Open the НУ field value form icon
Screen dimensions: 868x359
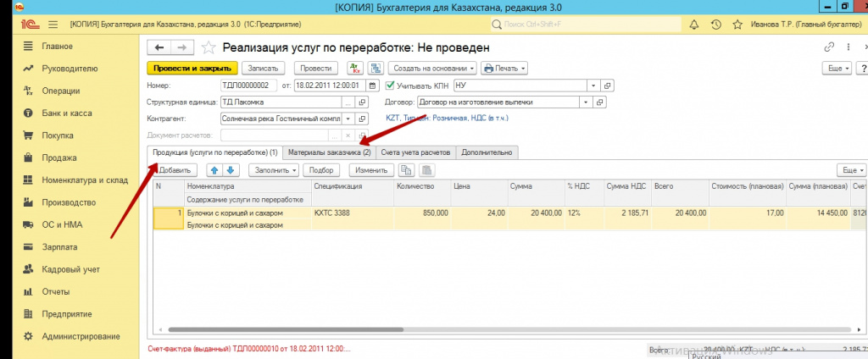(x=607, y=86)
